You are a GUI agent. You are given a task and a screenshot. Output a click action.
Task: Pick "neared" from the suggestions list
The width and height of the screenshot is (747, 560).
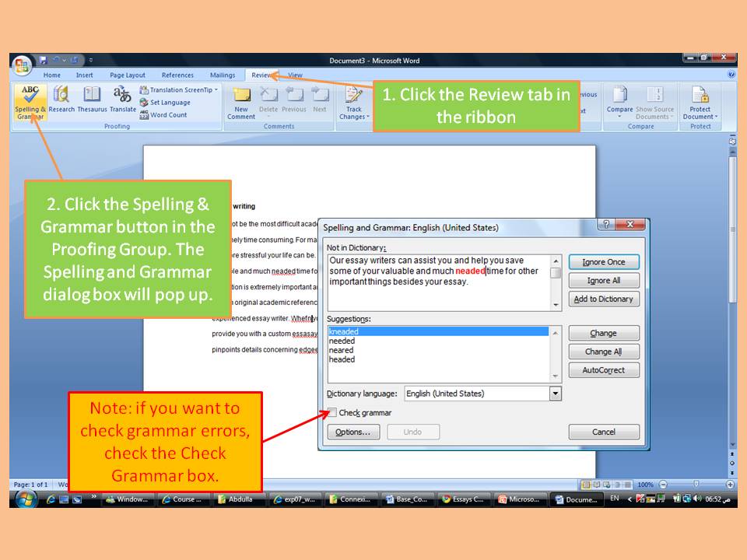pyautogui.click(x=341, y=350)
